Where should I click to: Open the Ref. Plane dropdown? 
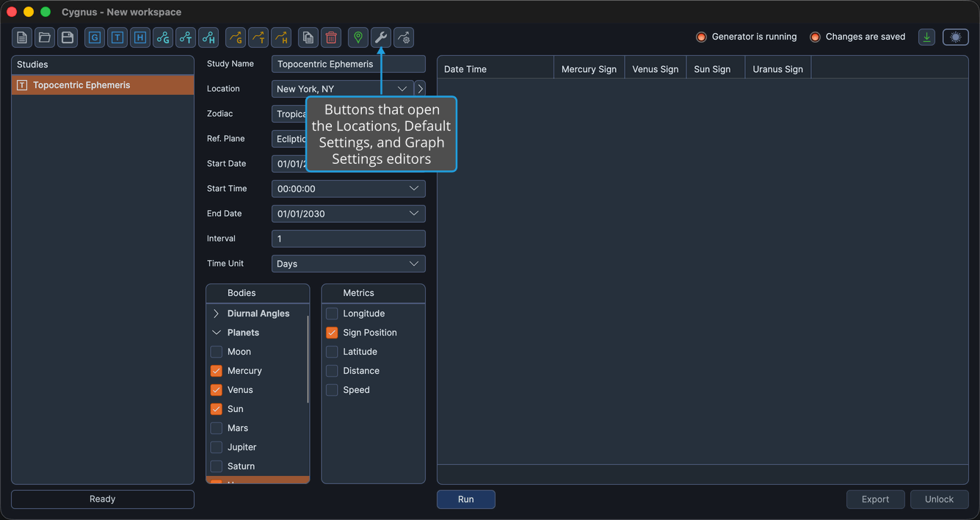pyautogui.click(x=288, y=139)
